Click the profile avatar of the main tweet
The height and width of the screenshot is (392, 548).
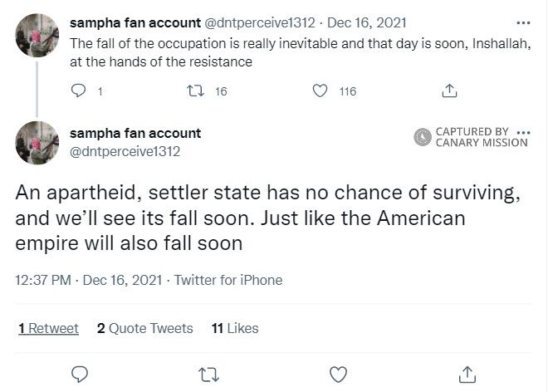click(37, 143)
